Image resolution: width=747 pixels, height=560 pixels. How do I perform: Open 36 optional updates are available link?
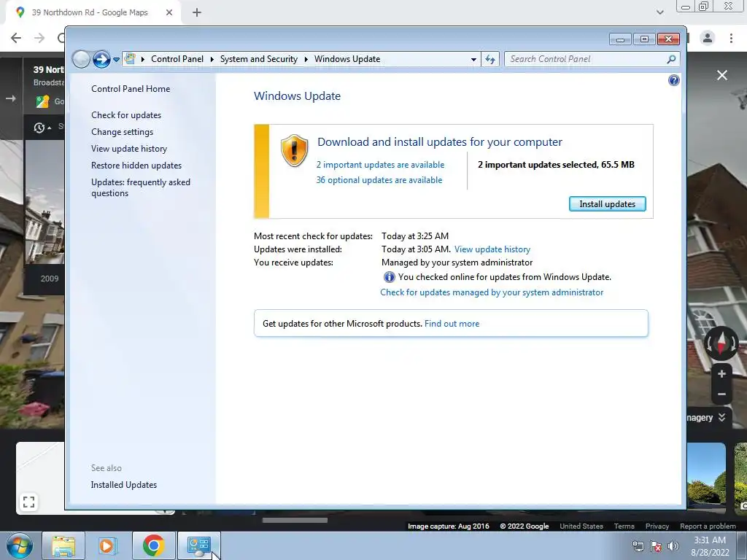(379, 180)
